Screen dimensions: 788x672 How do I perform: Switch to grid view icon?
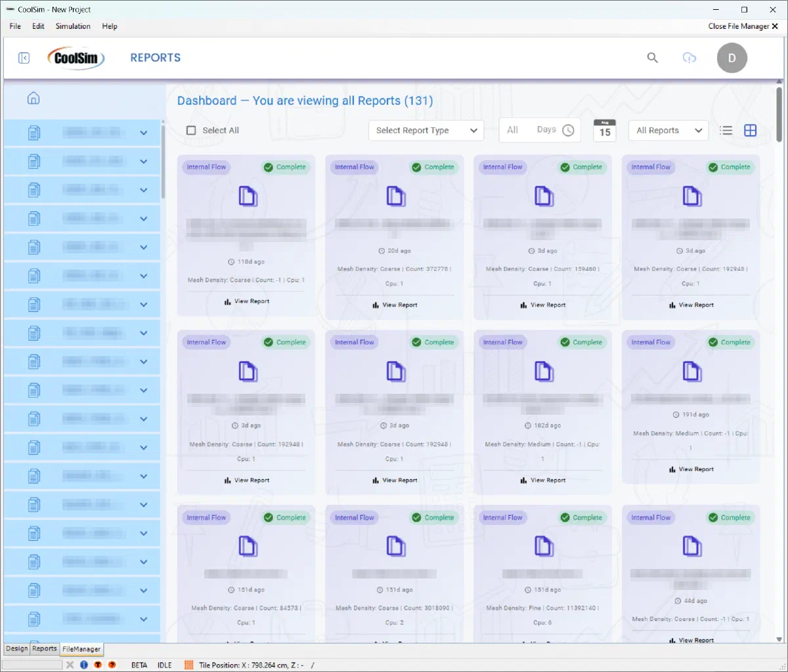750,130
